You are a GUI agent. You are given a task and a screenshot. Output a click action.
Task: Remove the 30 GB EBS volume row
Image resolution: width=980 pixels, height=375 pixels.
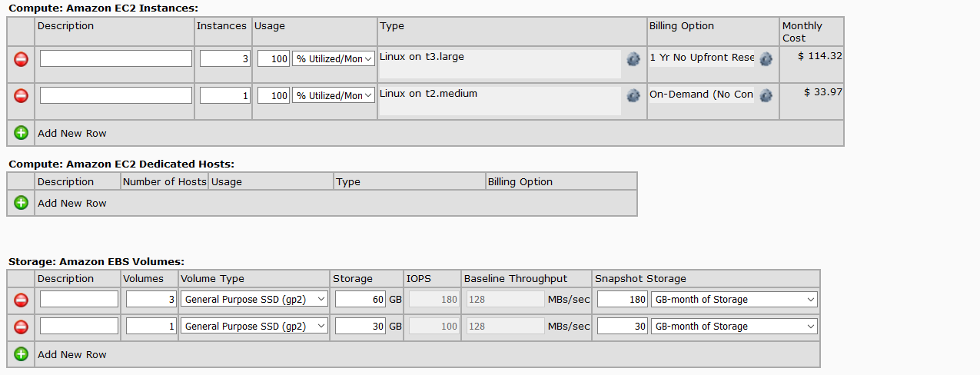(x=21, y=327)
